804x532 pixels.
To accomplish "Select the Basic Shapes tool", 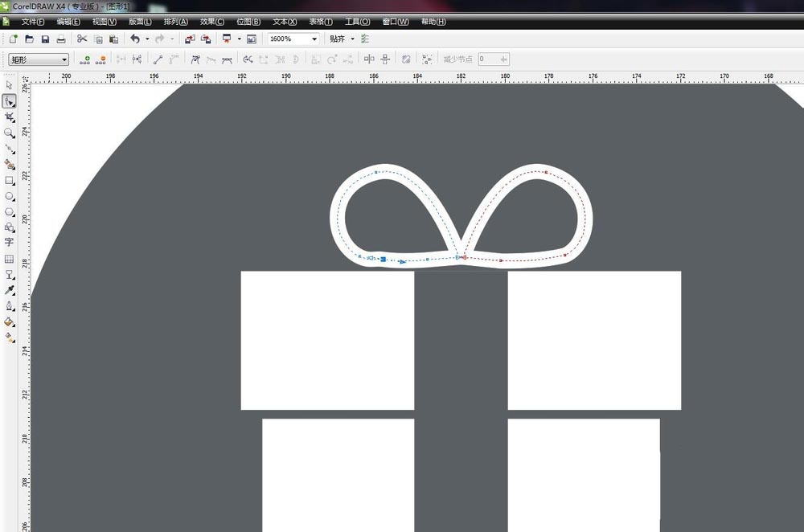I will click(x=9, y=227).
